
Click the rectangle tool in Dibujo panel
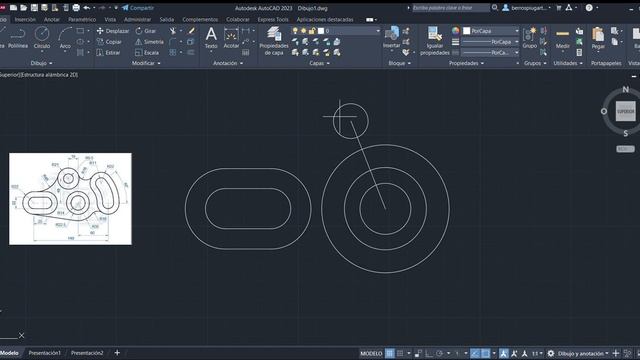point(80,31)
